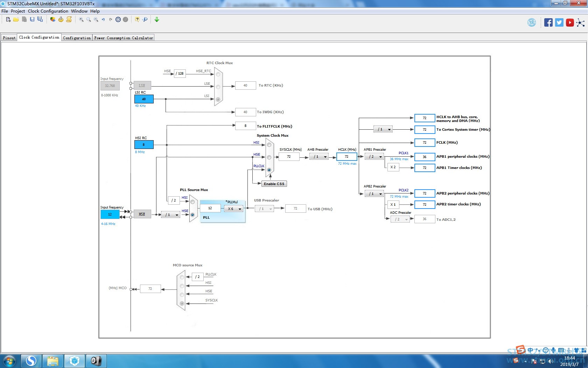Select LSE in the RTC Clock Mux

point(218,87)
